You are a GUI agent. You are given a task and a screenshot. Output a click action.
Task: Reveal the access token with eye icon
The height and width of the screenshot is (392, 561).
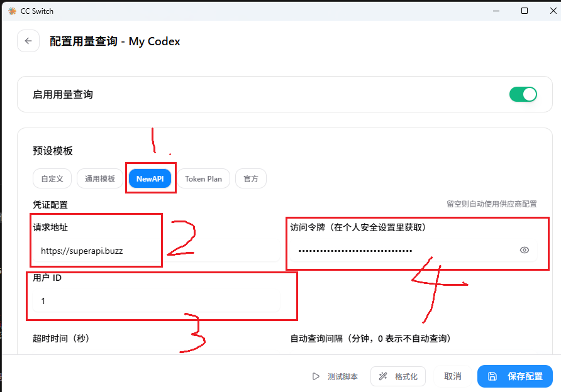(524, 250)
